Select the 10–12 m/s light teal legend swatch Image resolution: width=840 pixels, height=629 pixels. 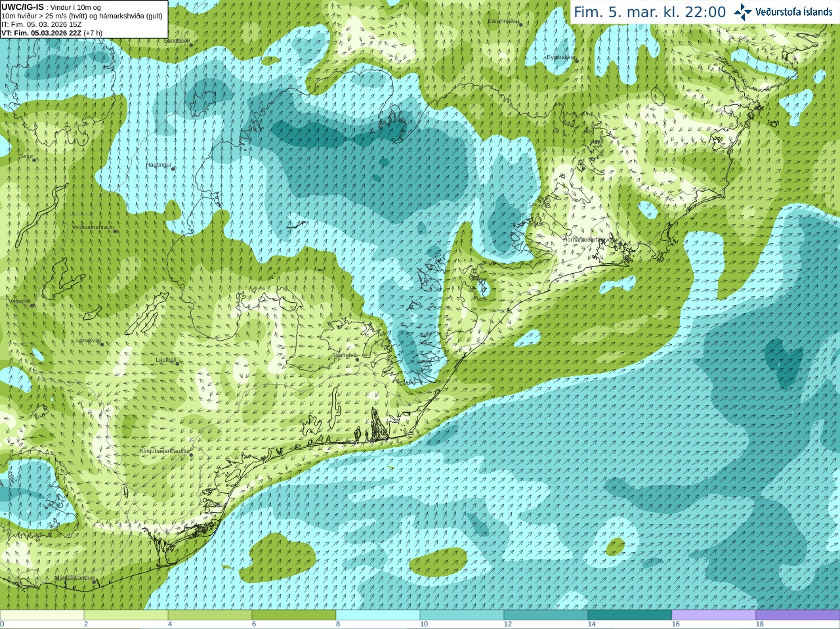tap(462, 615)
